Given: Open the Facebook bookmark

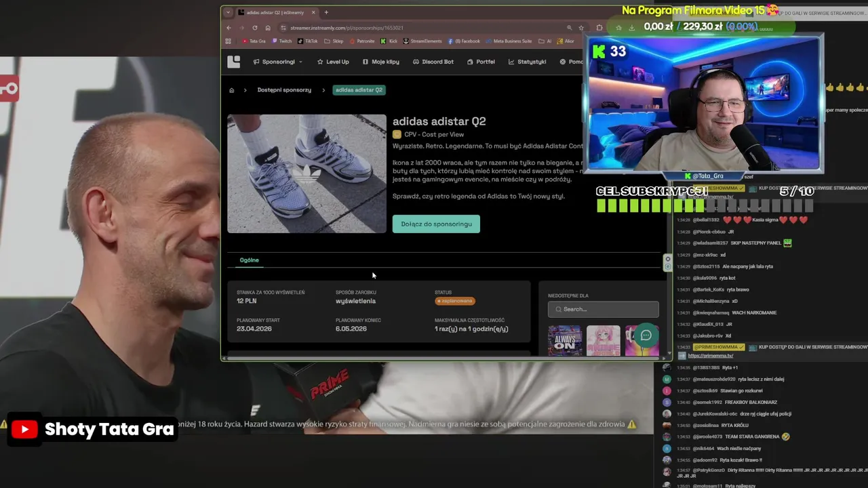Looking at the screenshot, I should pos(465,41).
